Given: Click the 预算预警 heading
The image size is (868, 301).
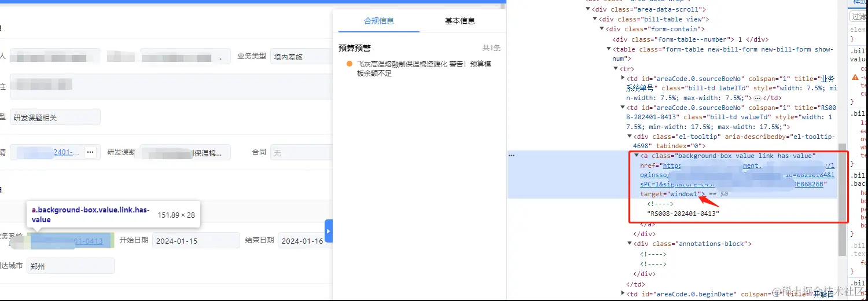Looking at the screenshot, I should (355, 48).
